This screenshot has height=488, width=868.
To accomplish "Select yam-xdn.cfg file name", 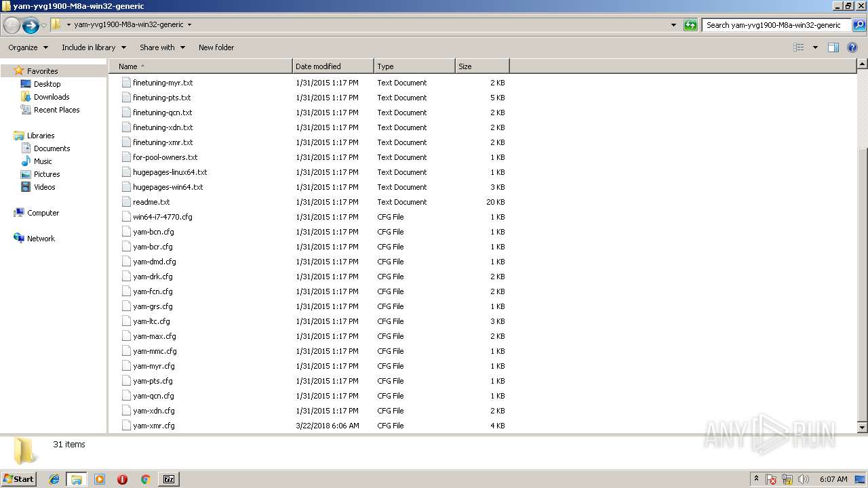I will [x=154, y=411].
